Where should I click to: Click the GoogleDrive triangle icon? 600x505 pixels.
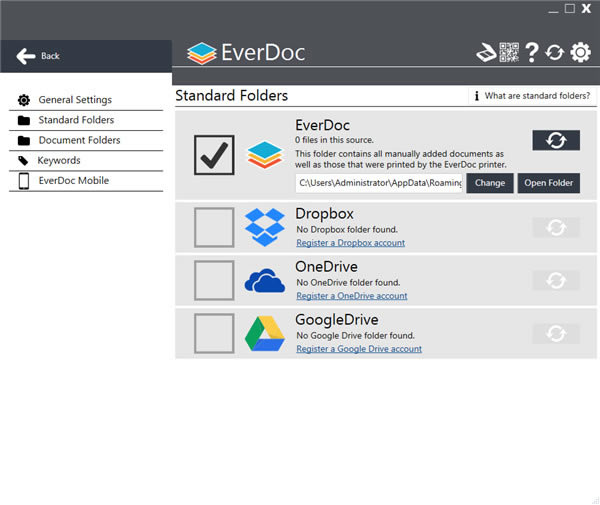[x=265, y=334]
